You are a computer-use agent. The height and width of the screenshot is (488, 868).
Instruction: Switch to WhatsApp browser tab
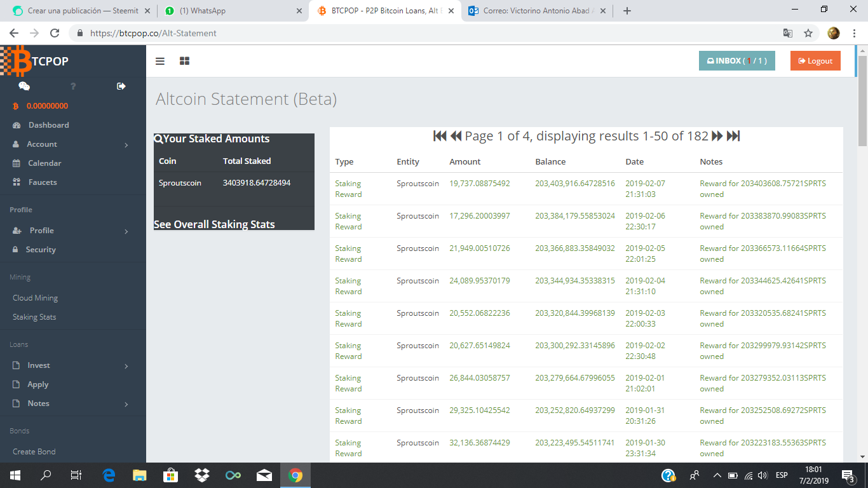tap(232, 11)
